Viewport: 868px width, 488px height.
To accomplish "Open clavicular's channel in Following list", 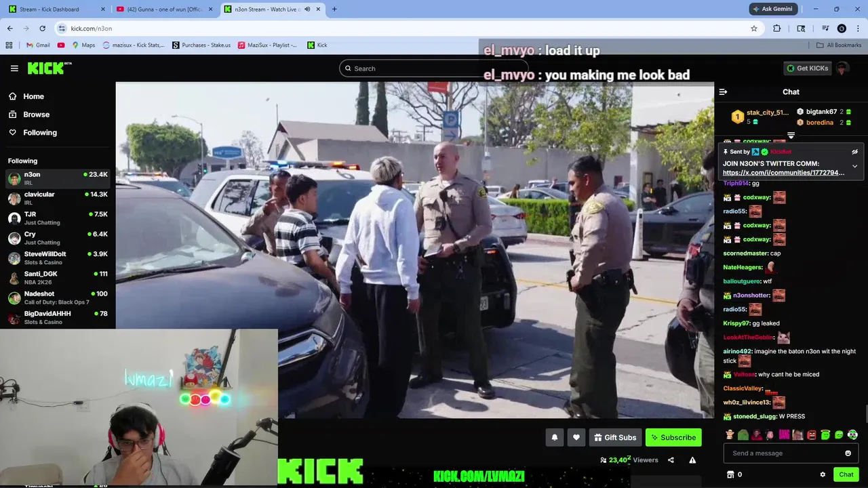I will click(x=58, y=199).
